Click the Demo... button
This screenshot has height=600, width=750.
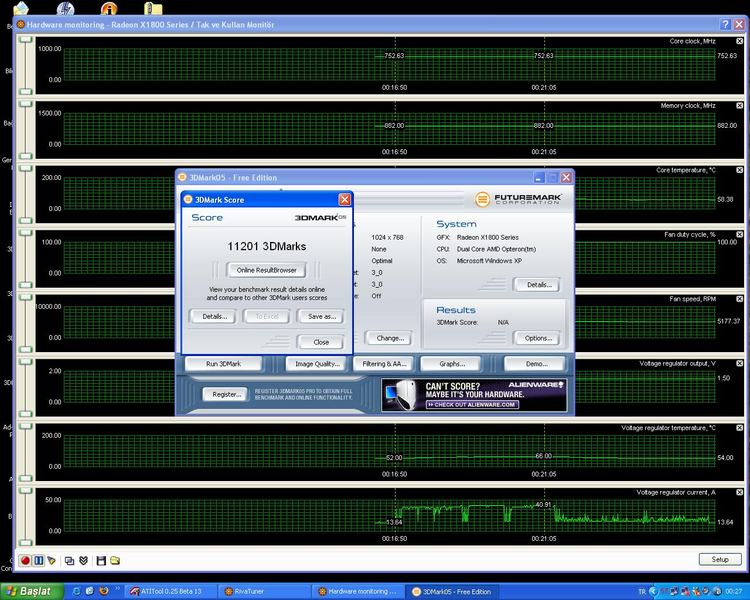pyautogui.click(x=536, y=364)
